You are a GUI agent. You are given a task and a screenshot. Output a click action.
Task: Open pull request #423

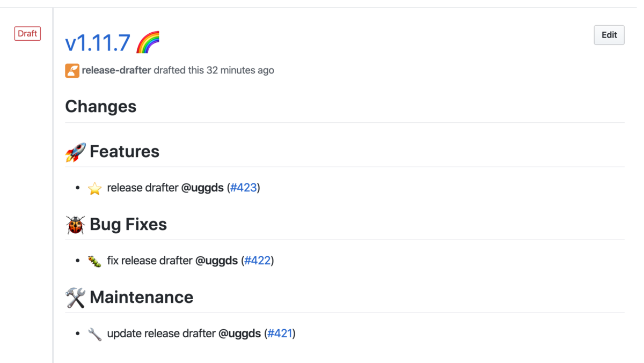(244, 188)
